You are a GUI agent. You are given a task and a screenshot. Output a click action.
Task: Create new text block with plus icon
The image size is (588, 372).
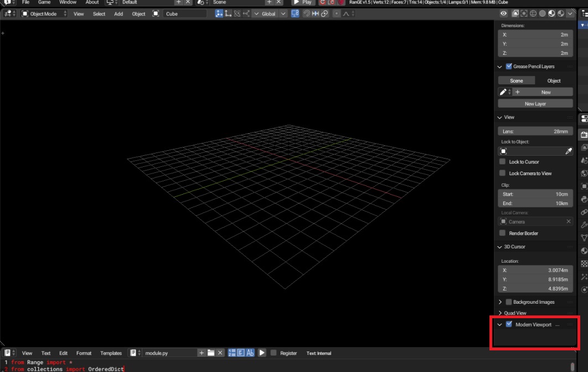pyautogui.click(x=202, y=353)
